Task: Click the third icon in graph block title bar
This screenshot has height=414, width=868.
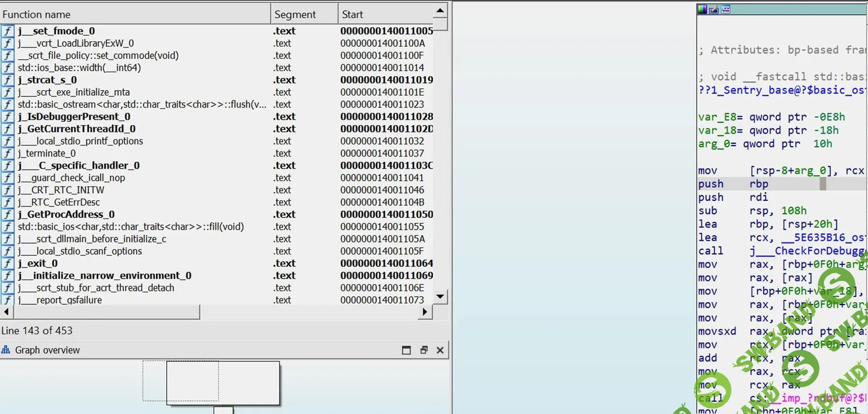Action: coord(725,9)
